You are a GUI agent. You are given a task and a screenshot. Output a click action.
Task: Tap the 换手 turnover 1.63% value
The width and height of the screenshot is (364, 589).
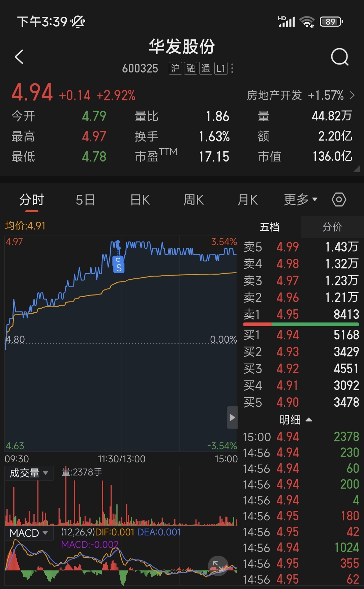[x=214, y=136]
